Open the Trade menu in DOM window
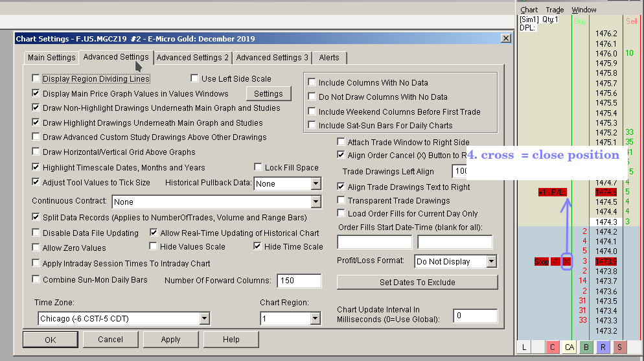The width and height of the screenshot is (644, 361). pyautogui.click(x=555, y=10)
